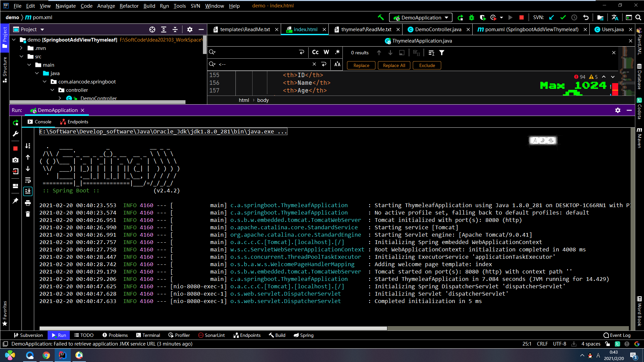This screenshot has width=644, height=362.
Task: Open the Project Structure icon
Action: [600, 17]
